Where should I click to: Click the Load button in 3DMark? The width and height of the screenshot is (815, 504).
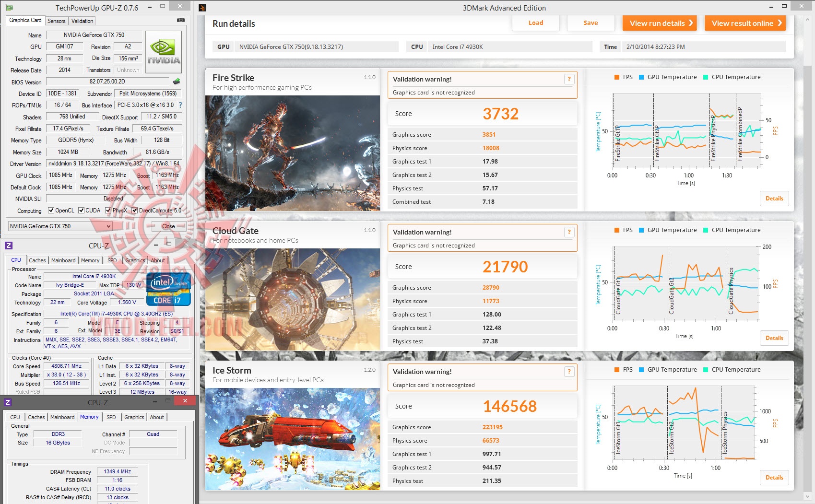[x=536, y=23]
